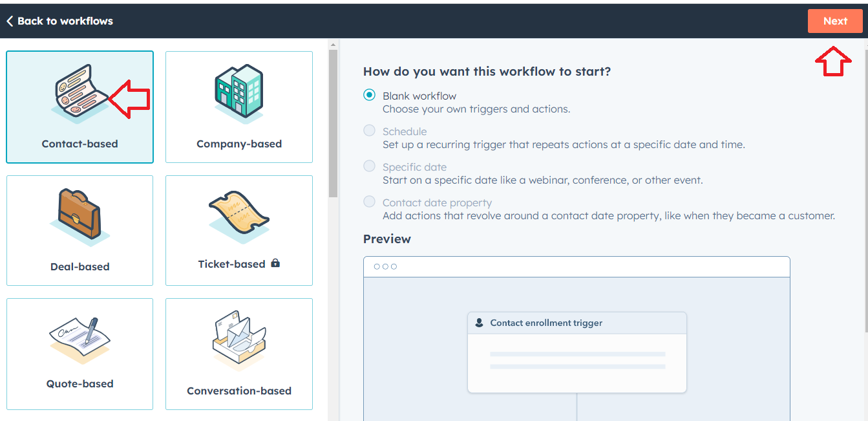Select the Blank workflow radio button
This screenshot has height=421, width=868.
[369, 95]
